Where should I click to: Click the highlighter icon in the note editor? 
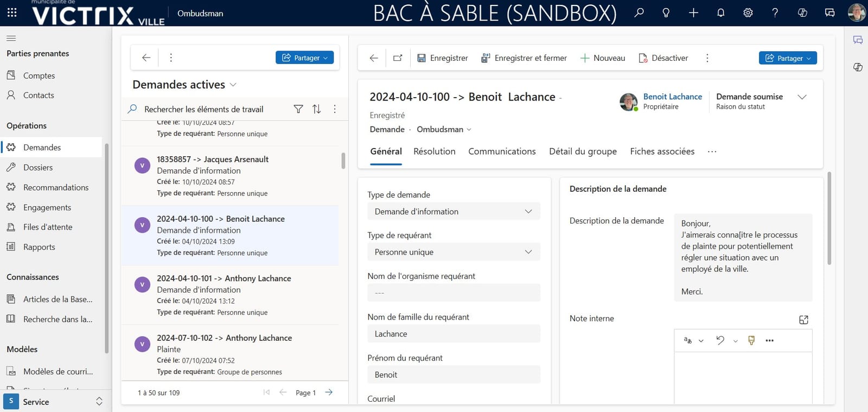pos(751,340)
